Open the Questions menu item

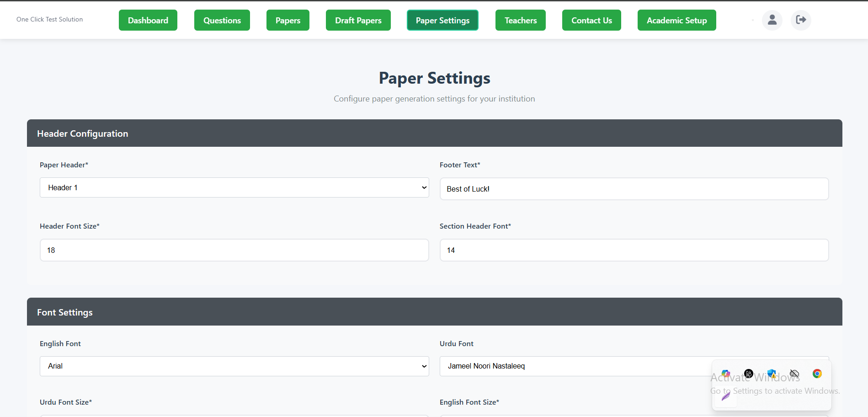click(222, 21)
